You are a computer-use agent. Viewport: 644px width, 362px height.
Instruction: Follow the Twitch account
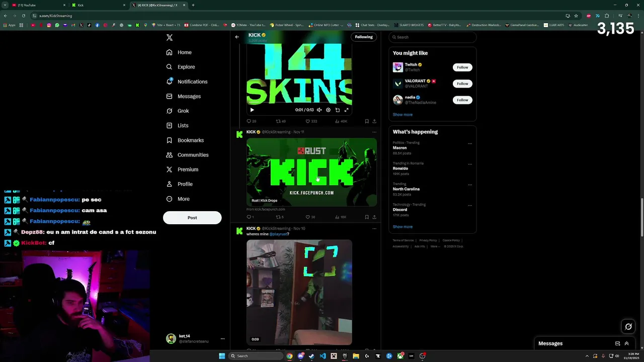click(462, 67)
